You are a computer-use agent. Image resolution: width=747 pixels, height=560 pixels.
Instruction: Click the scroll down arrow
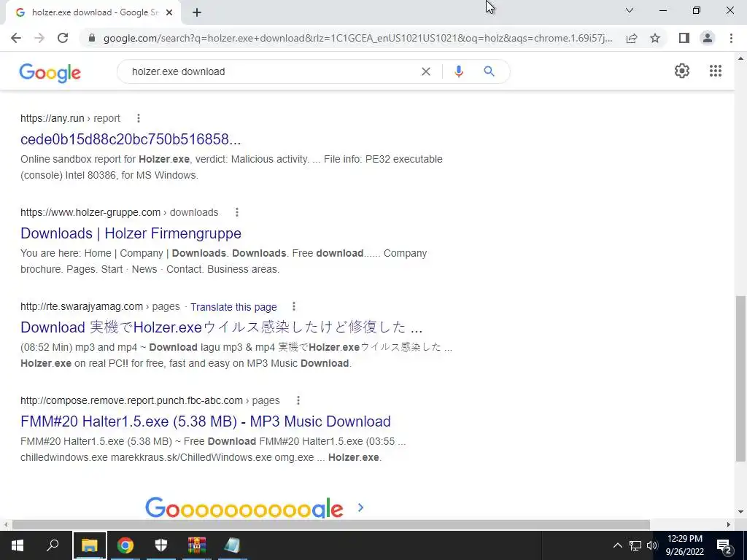740,513
